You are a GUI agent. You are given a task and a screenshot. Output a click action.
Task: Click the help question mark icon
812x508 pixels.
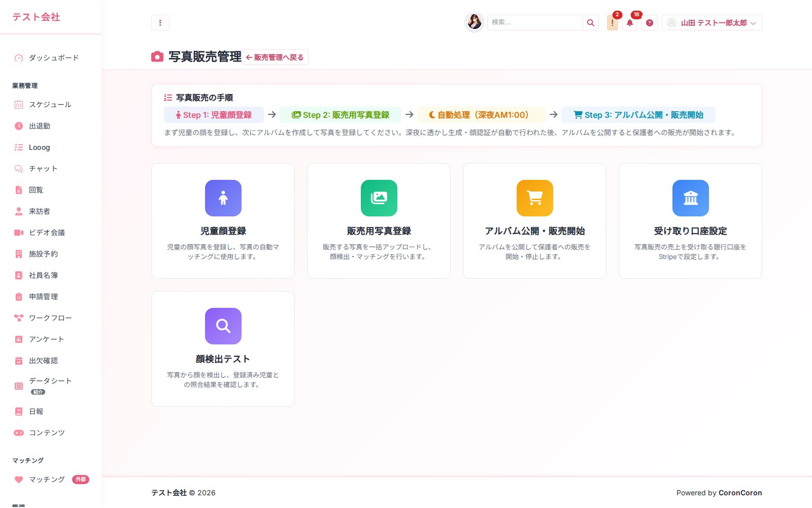click(x=649, y=23)
